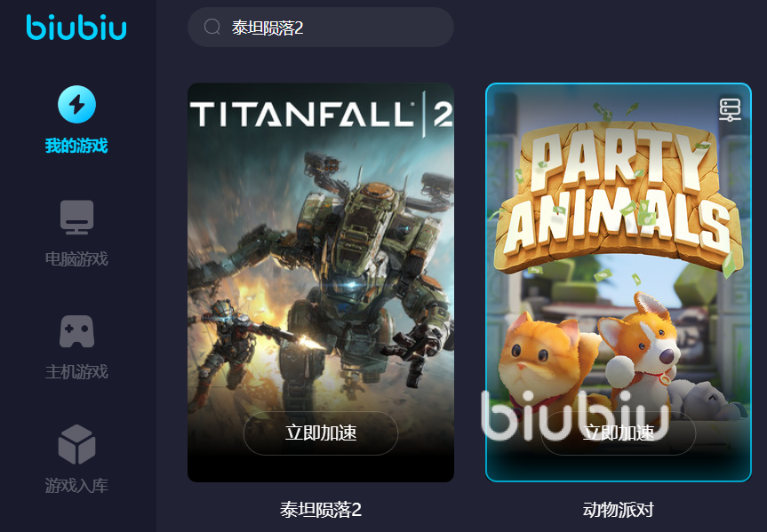This screenshot has width=767, height=532.
Task: Go to the 主机游戏 text label
Action: click(76, 372)
